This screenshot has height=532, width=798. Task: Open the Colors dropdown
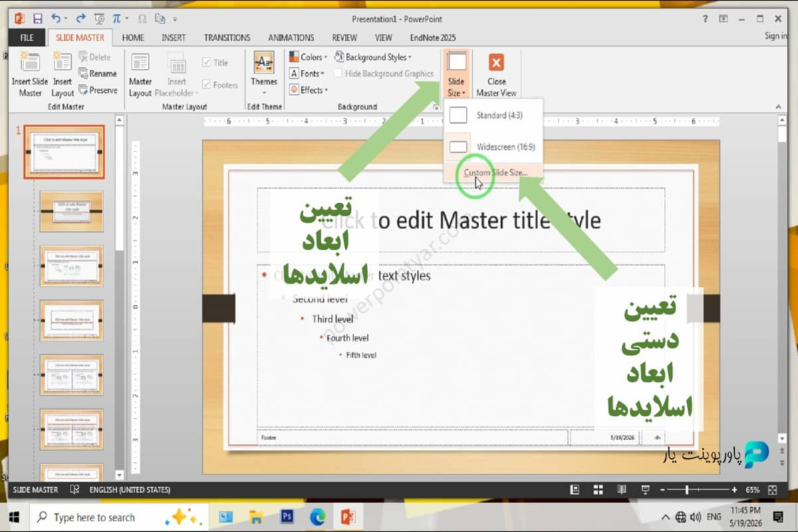point(309,57)
